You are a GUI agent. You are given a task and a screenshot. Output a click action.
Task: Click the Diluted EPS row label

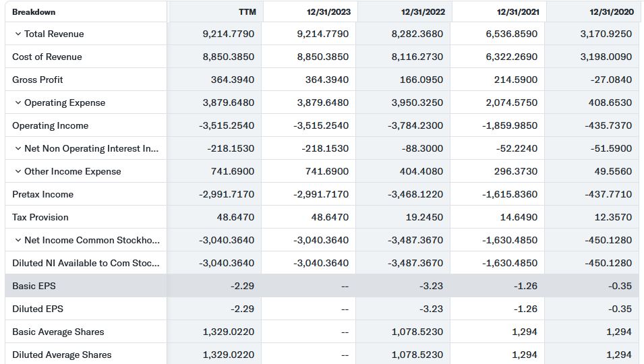coord(38,309)
